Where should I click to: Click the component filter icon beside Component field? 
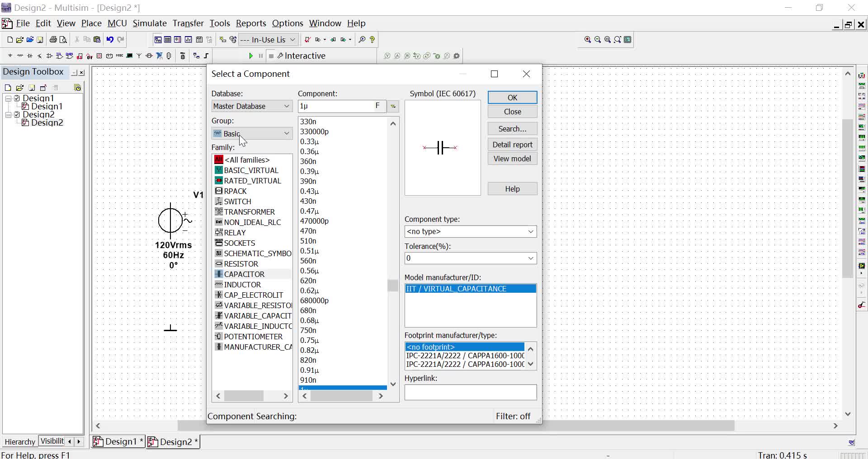pyautogui.click(x=393, y=106)
